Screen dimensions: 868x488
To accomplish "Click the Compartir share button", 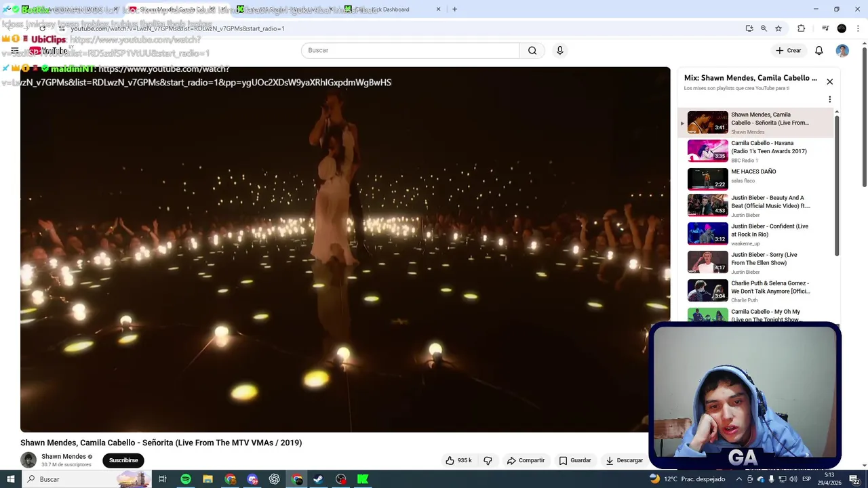I will pyautogui.click(x=526, y=460).
